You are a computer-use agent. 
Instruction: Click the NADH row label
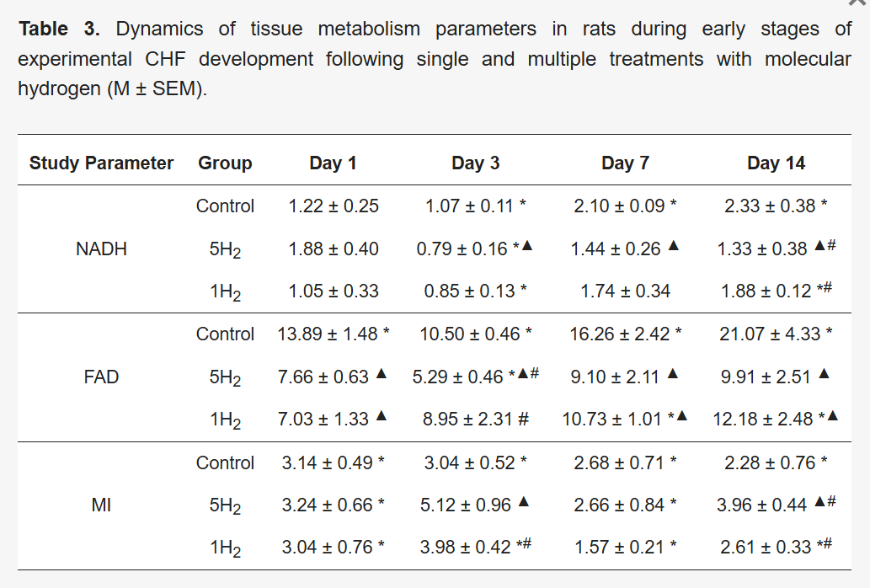point(101,249)
